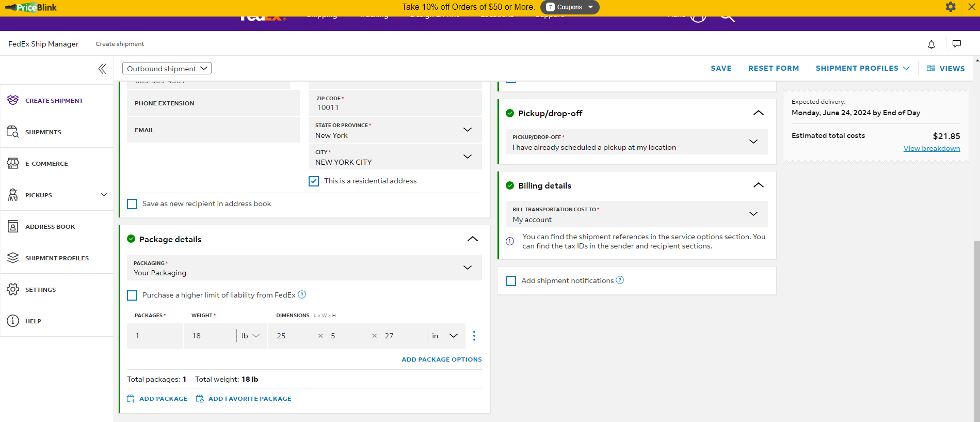This screenshot has width=980, height=422.
Task: Click the Address Book icon
Action: [x=13, y=226]
